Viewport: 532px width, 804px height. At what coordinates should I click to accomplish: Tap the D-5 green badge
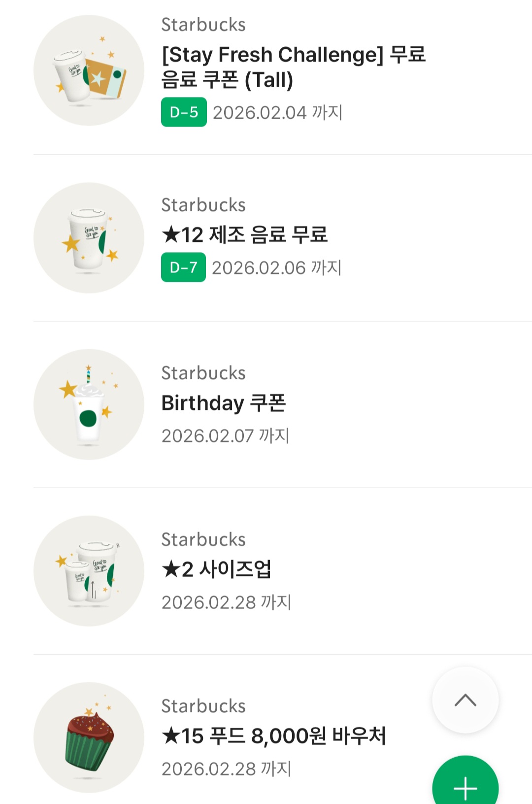coord(184,112)
